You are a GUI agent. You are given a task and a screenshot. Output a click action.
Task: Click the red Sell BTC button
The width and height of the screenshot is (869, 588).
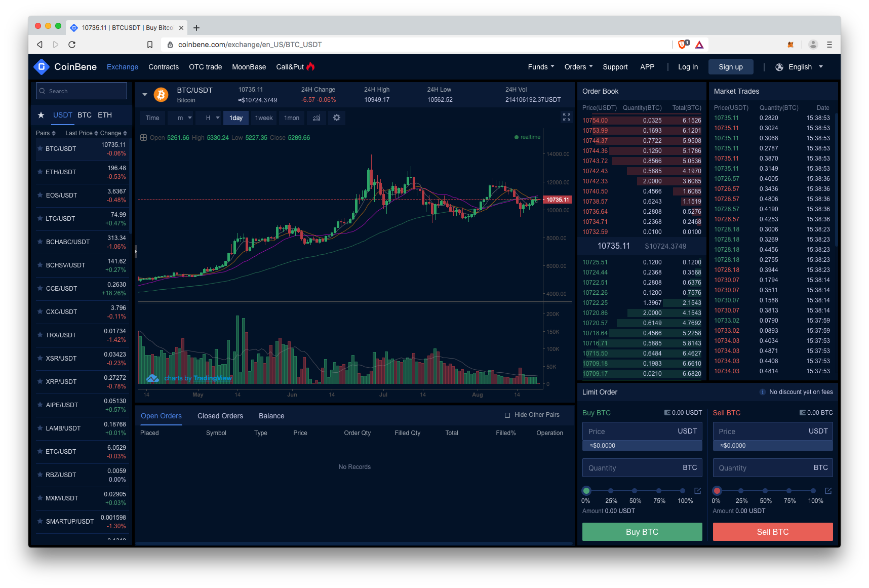point(773,532)
